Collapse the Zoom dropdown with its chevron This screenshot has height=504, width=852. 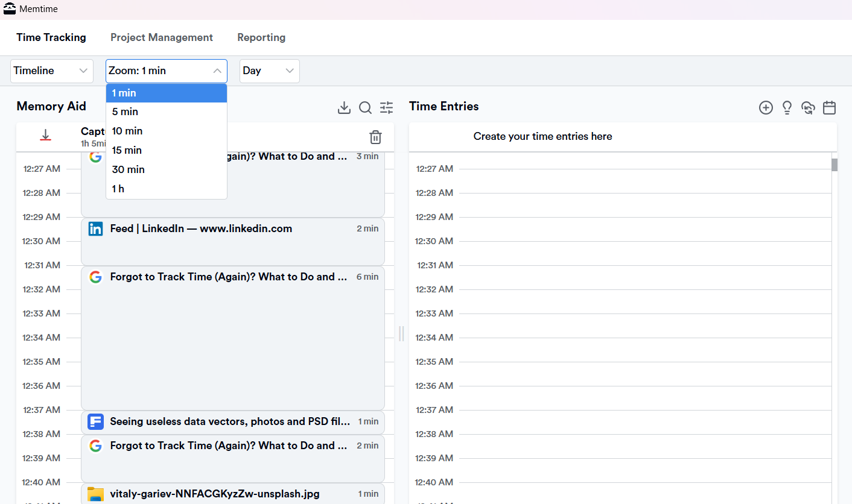[x=217, y=71]
